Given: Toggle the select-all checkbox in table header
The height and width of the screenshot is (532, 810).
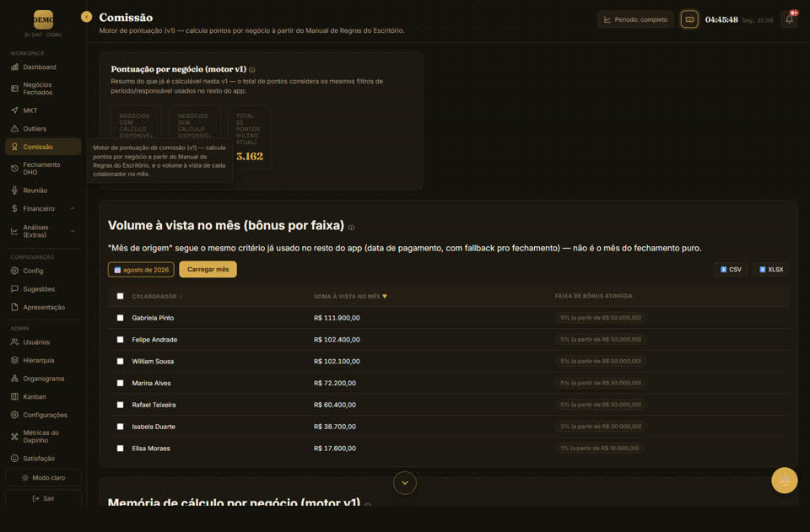Looking at the screenshot, I should (121, 296).
